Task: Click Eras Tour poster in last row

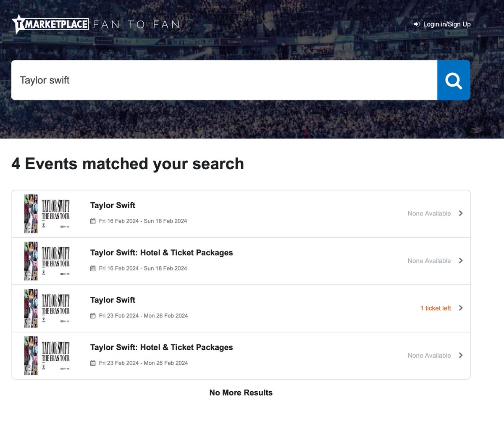Action: [x=47, y=356]
